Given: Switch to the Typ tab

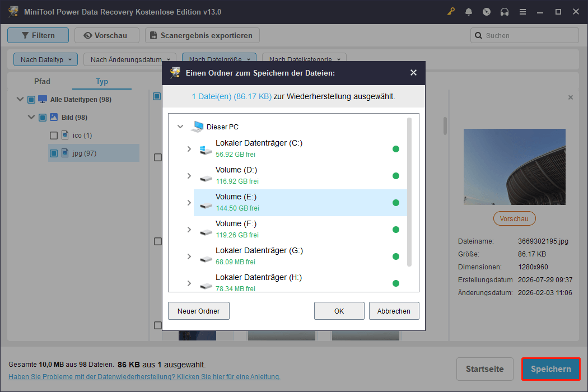Looking at the screenshot, I should point(101,81).
